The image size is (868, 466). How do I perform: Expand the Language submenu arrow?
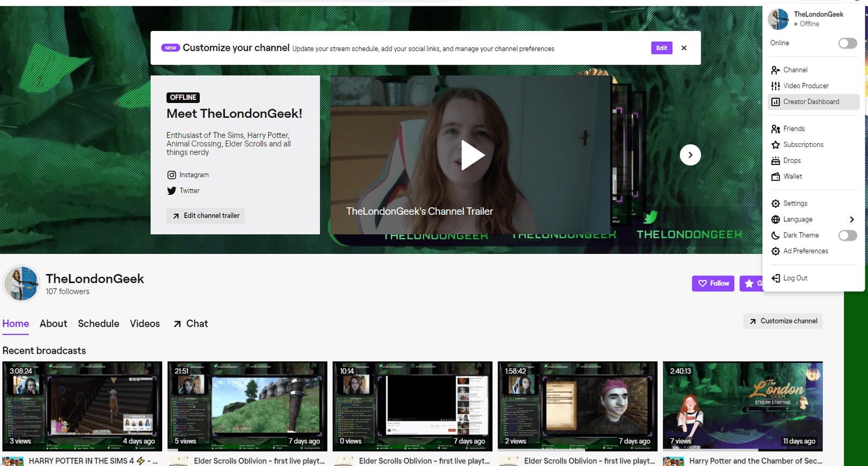pyautogui.click(x=852, y=220)
